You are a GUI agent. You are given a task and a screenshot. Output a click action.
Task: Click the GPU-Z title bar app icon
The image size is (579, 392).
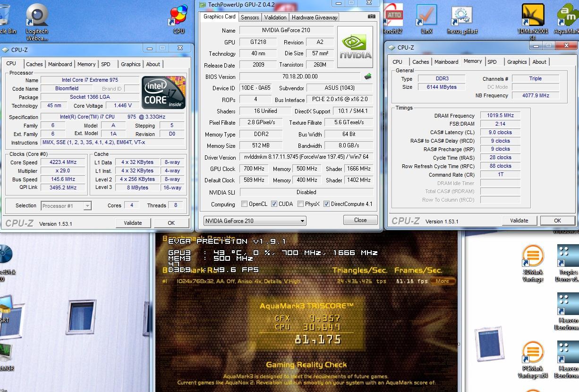click(x=203, y=5)
